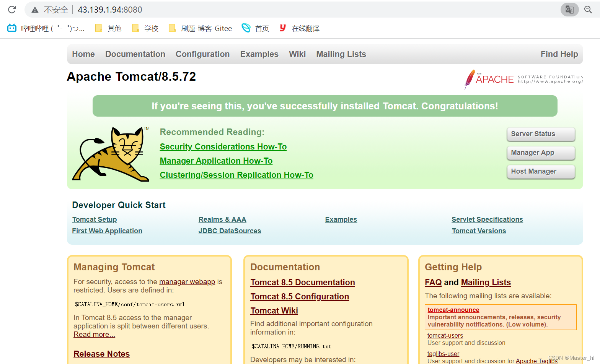Click the Tomcat cat mascot image
Viewport: 600px width, 364px height.
coord(111,154)
